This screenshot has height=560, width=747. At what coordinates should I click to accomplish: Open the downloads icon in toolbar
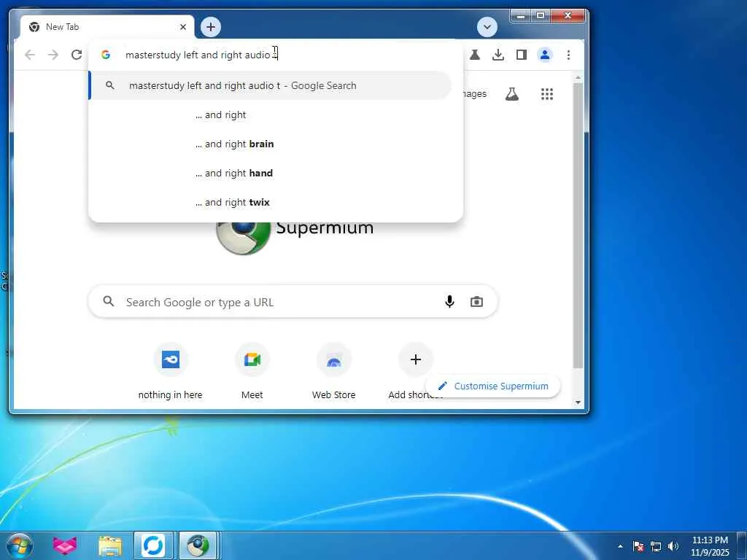coord(498,55)
